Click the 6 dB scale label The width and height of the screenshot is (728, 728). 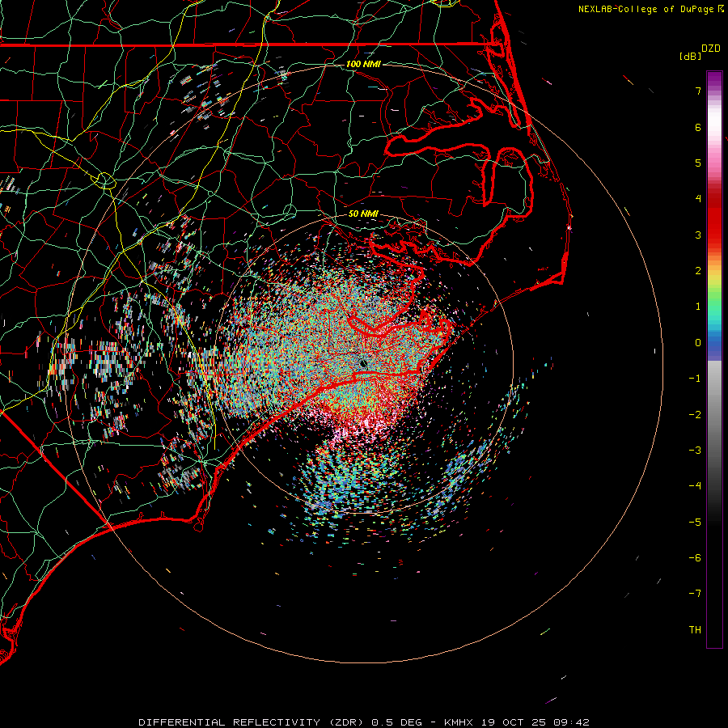[698, 127]
